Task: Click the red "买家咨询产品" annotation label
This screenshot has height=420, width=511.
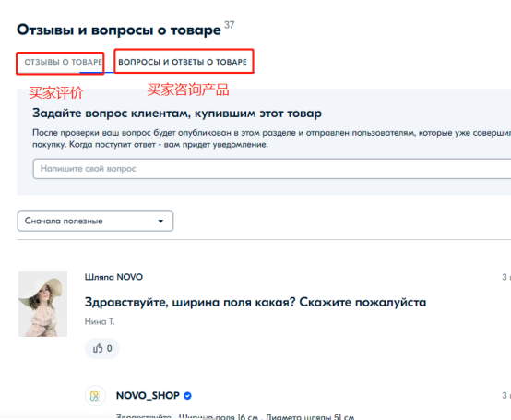Action: coord(188,90)
